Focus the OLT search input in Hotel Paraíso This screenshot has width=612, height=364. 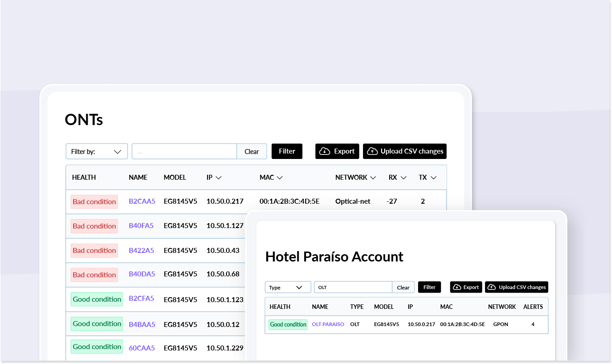pyautogui.click(x=353, y=287)
